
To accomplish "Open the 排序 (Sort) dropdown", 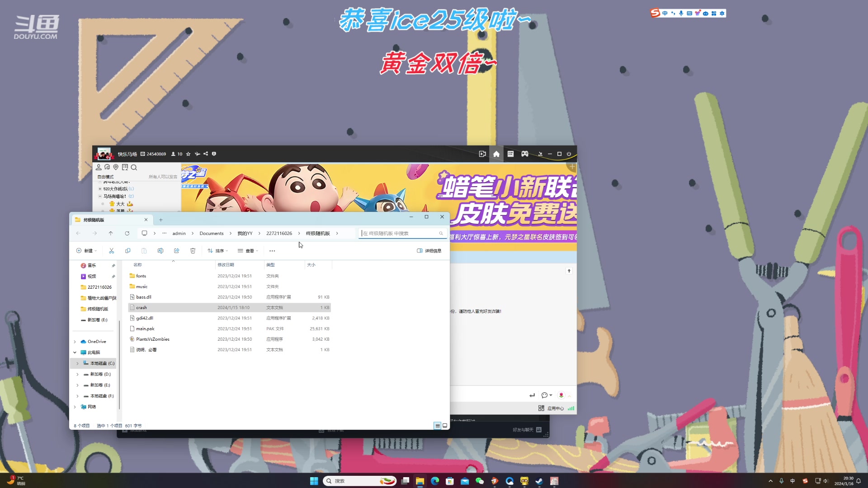I will 217,251.
